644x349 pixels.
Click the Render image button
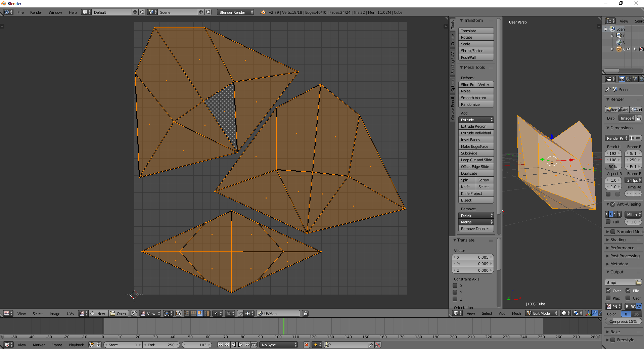coord(611,110)
